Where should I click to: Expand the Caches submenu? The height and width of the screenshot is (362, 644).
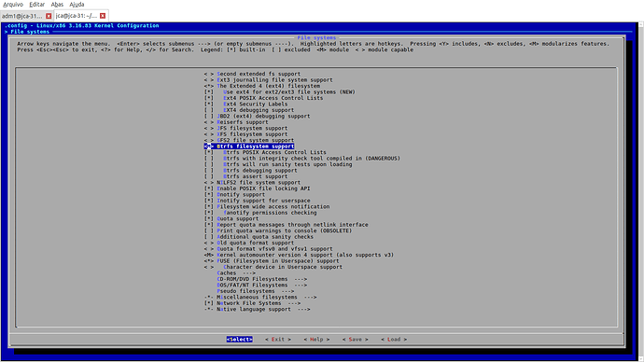tap(236, 273)
